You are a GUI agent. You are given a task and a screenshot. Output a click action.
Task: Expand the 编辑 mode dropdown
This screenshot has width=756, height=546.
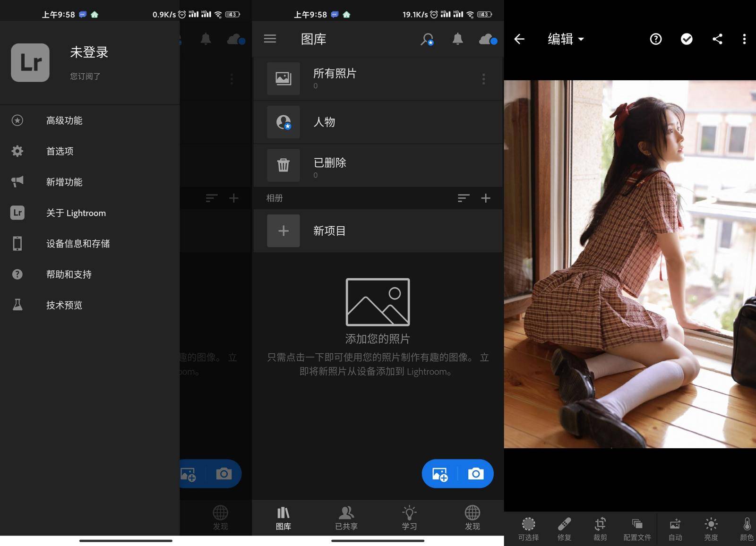[x=566, y=39]
